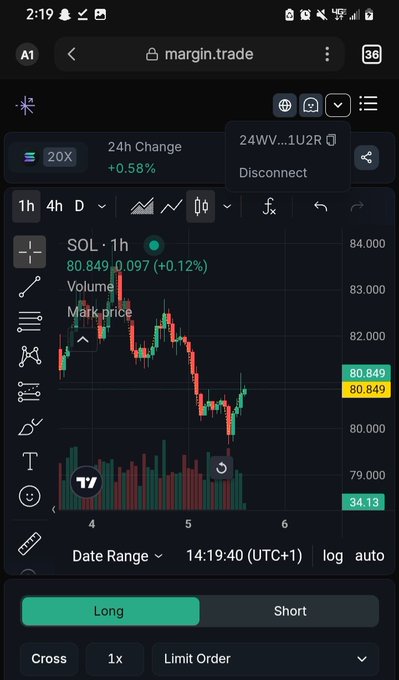The height and width of the screenshot is (680, 399).
Task: Click the Mark price legend label
Action: 99,312
